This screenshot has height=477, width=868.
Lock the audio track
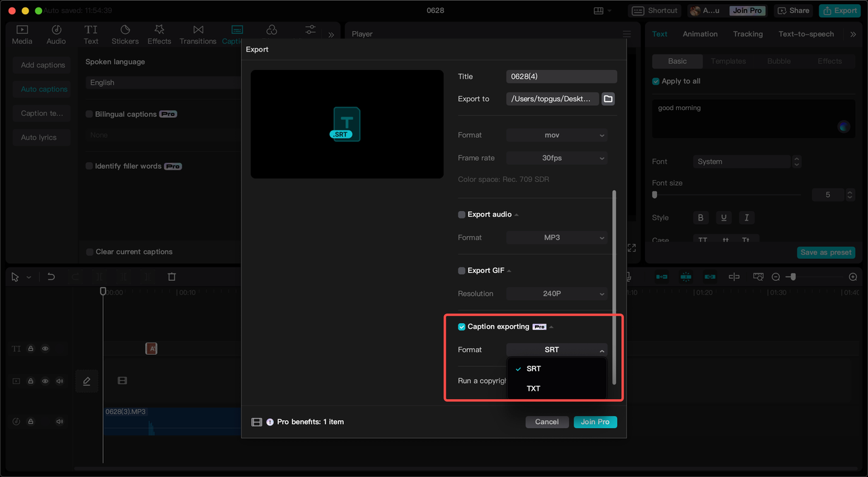[31, 421]
